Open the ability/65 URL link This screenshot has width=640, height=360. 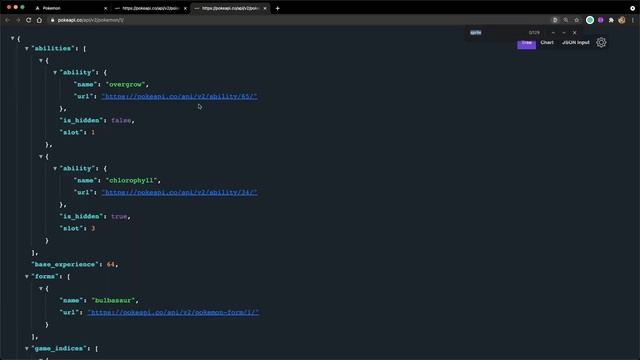(x=180, y=96)
